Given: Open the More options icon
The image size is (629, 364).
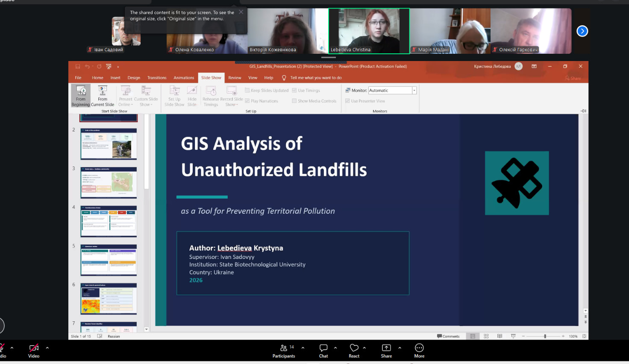Looking at the screenshot, I should (419, 350).
